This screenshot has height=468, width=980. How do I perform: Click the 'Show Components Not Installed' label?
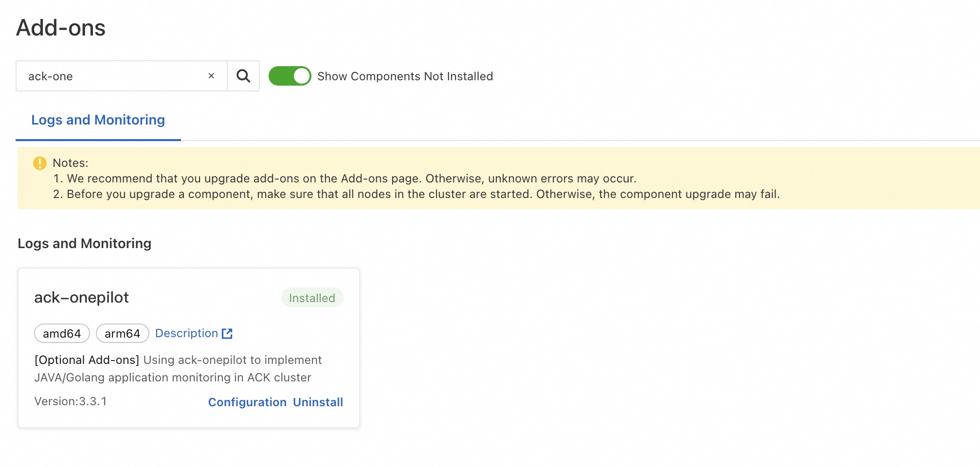point(405,76)
